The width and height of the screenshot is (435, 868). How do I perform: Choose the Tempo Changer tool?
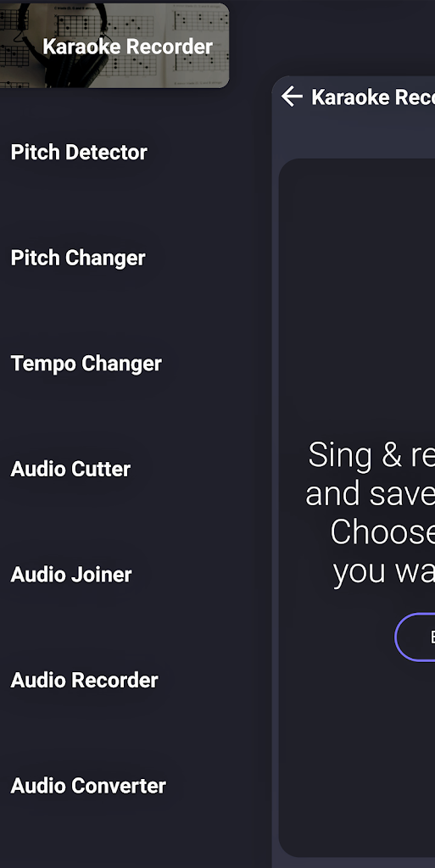point(86,364)
